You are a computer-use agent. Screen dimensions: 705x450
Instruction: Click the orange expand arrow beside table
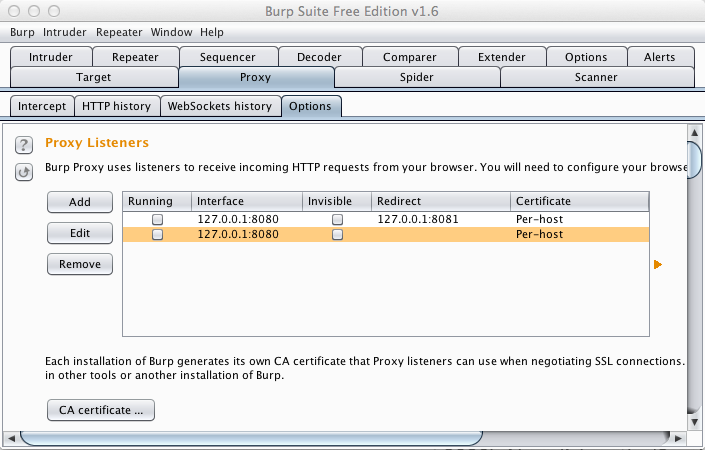pos(658,264)
